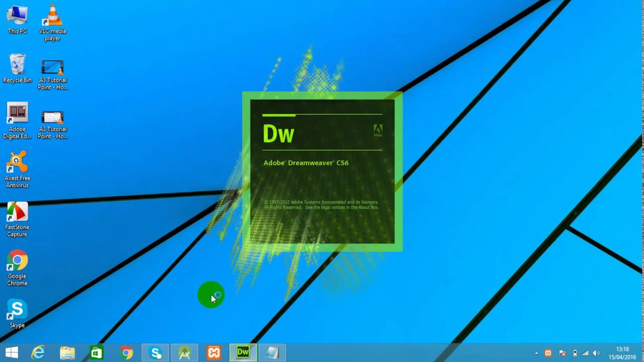Open the Windows Store taskbar icon
Image resolution: width=644 pixels, height=362 pixels.
(97, 352)
